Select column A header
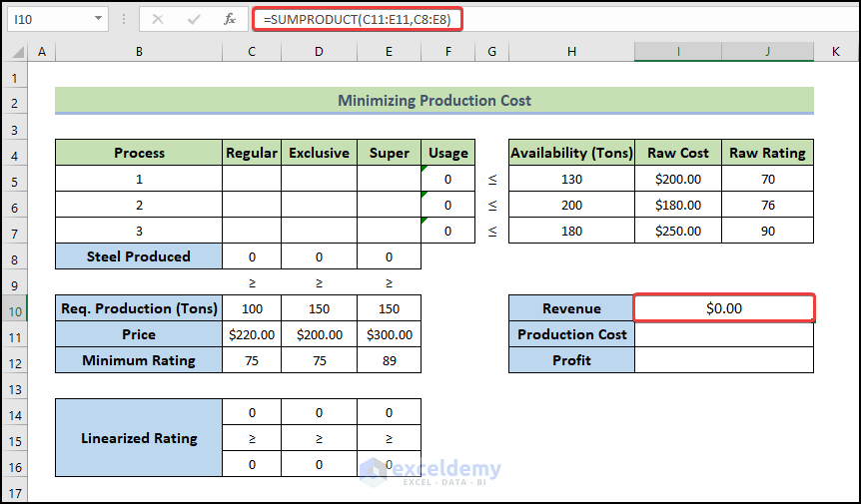The image size is (861, 504). coord(42,52)
